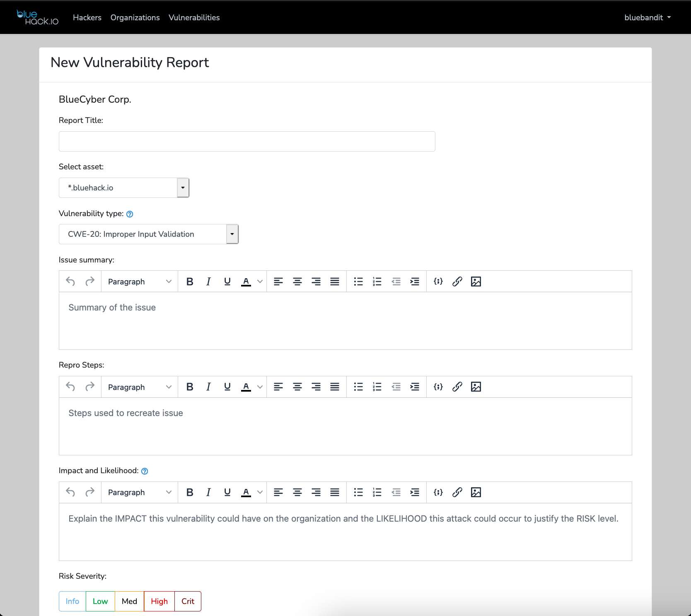
Task: Open Paragraph format dropdown in Repro Steps
Action: [140, 387]
